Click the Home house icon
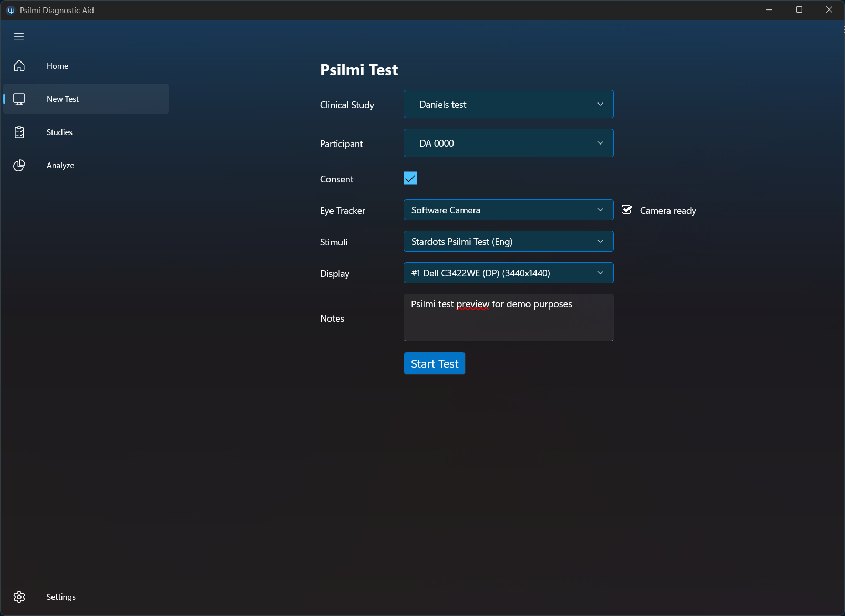 (x=19, y=66)
